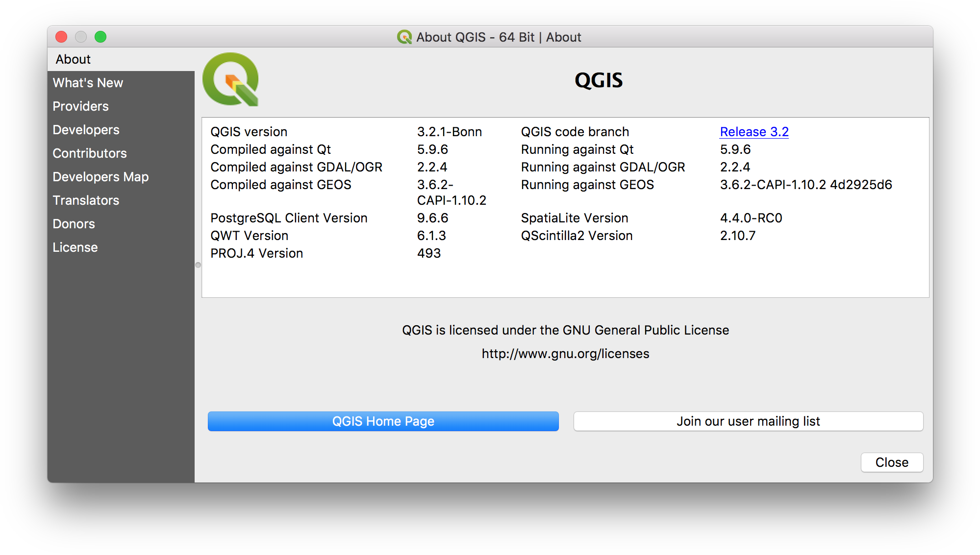Select the Translators entry
980x555 pixels.
85,200
